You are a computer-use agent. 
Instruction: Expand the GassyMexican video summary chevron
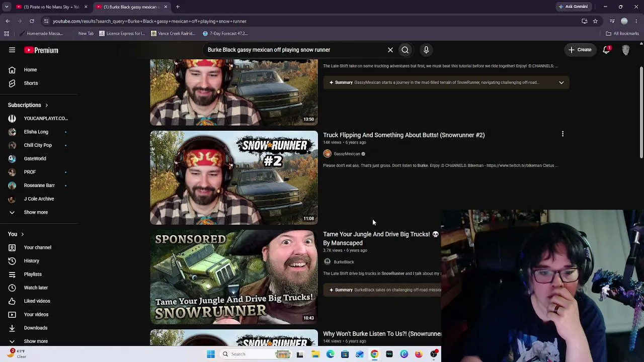(561, 82)
